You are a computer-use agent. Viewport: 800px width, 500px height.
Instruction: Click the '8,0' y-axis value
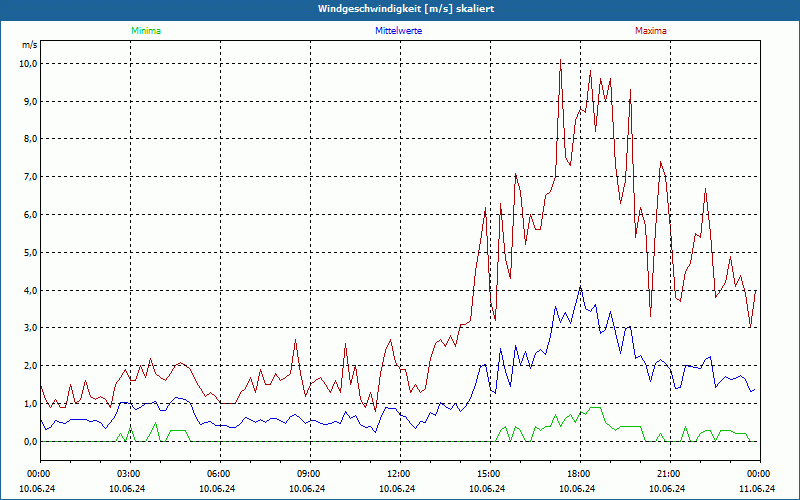(x=30, y=139)
